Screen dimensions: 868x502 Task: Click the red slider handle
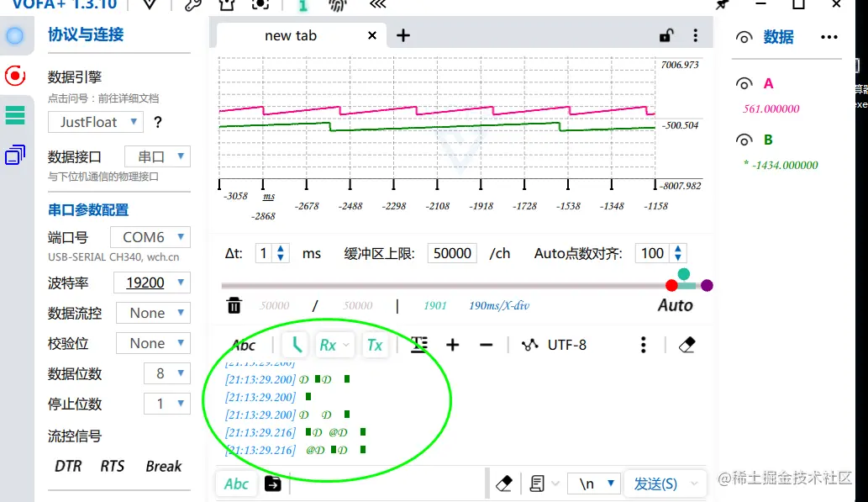[x=671, y=285]
